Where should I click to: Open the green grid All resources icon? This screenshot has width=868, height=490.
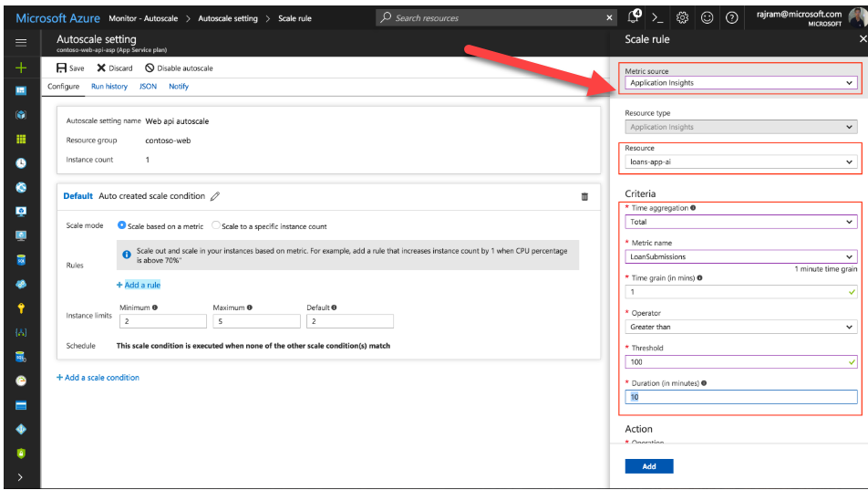pyautogui.click(x=21, y=139)
